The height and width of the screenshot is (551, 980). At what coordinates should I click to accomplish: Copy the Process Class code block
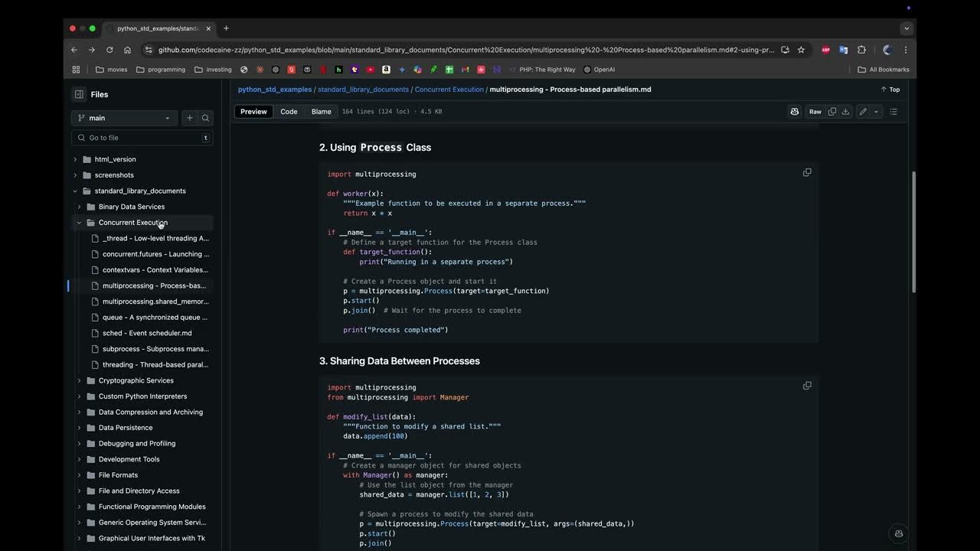coord(807,172)
